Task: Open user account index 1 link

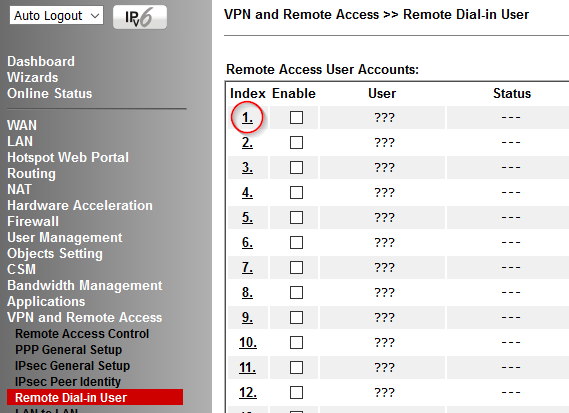Action: (247, 118)
